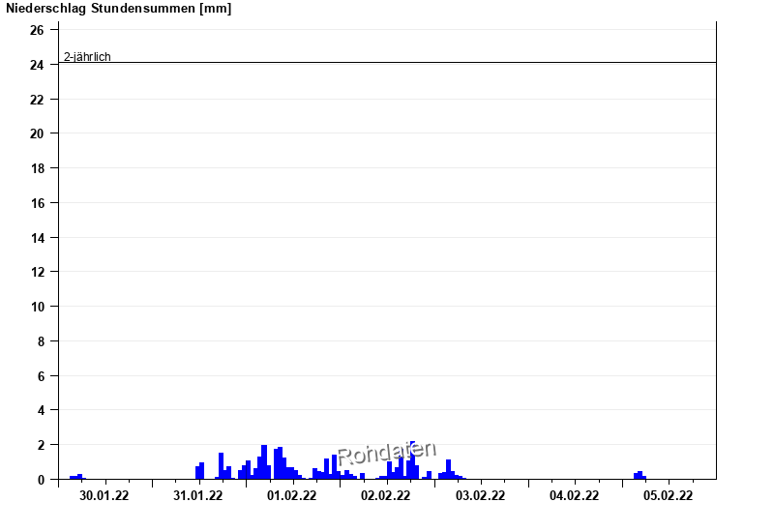Click the 24 y-axis tick label

point(37,65)
